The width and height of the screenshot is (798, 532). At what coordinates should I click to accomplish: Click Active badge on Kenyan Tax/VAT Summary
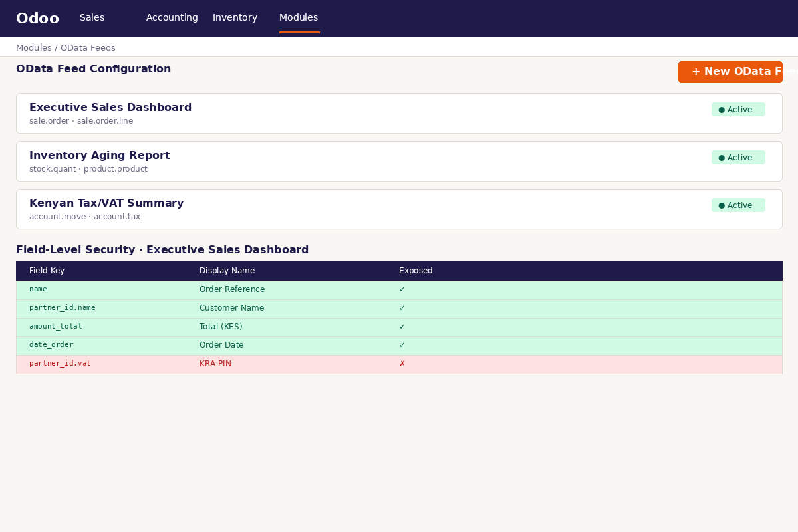(738, 205)
